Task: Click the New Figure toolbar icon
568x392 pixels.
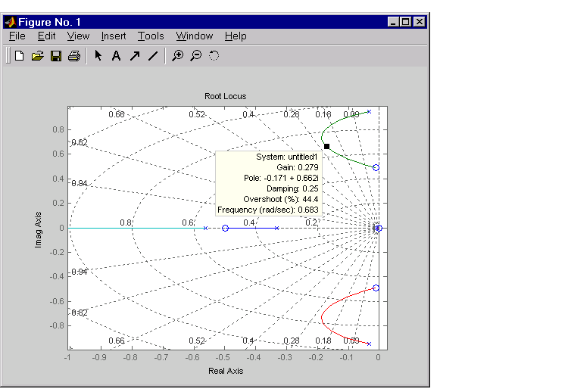Action: (20, 56)
